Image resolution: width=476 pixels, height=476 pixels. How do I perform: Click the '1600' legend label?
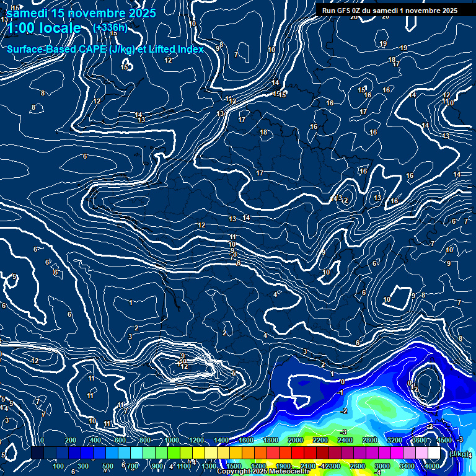tap(246, 440)
